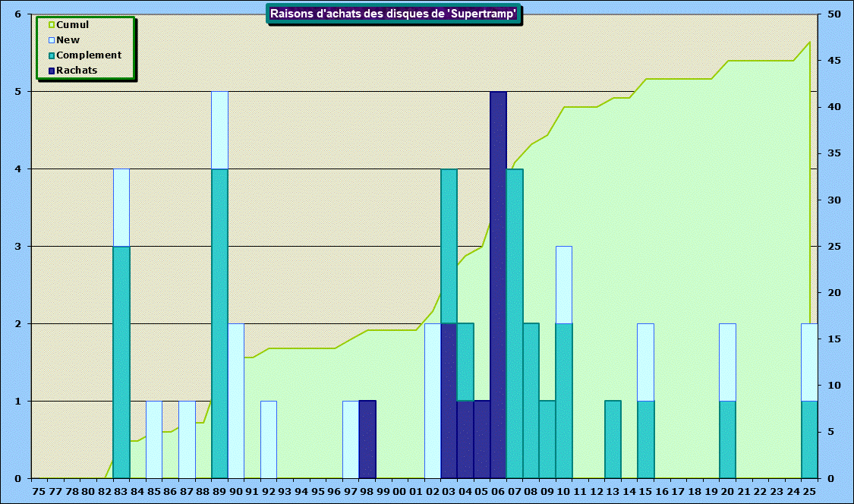Click the Cumul legend color swatch

click(52, 25)
